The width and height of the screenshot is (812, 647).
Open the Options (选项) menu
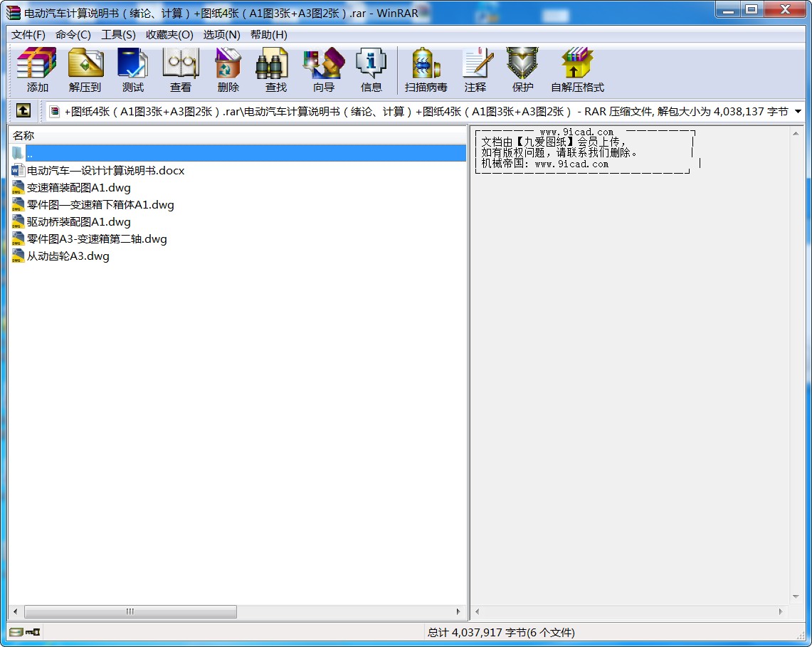pyautogui.click(x=221, y=35)
